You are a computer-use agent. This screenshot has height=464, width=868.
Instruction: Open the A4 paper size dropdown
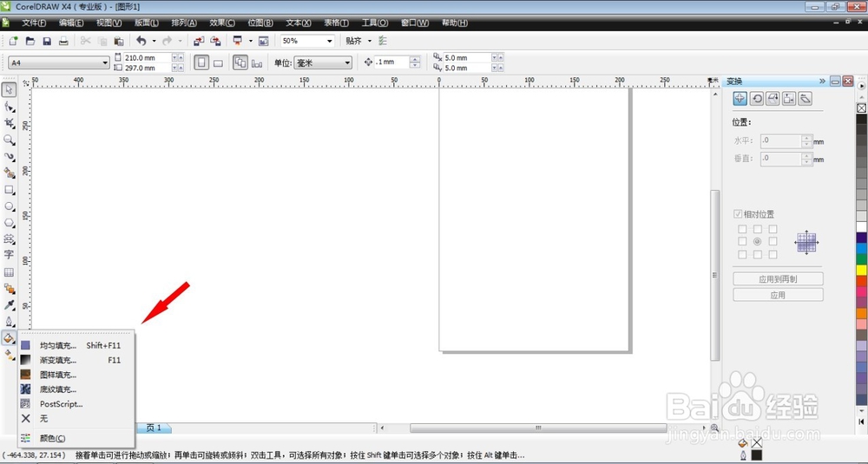[105, 62]
